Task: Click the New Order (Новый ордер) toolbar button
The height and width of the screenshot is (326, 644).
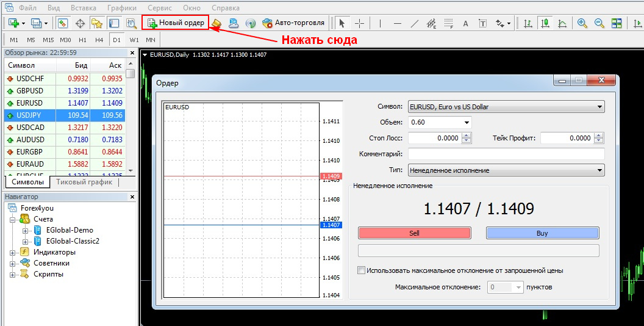Action: (176, 23)
